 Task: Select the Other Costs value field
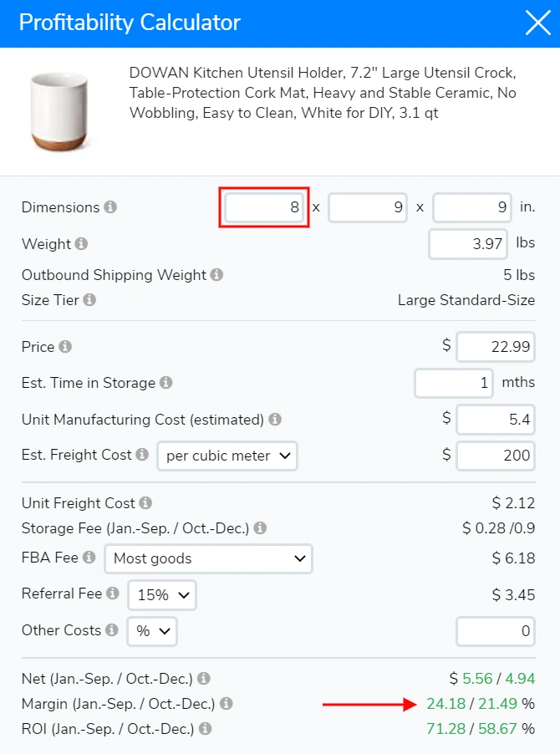pyautogui.click(x=495, y=631)
